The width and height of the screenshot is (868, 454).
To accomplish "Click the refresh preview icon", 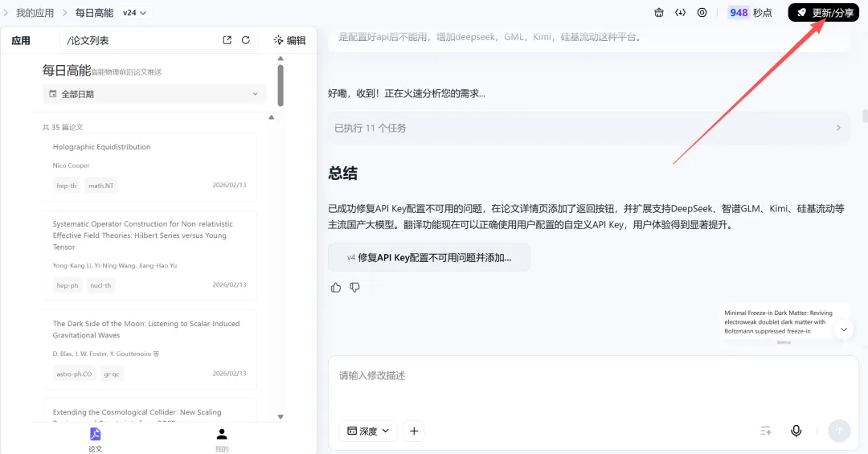I will [246, 40].
